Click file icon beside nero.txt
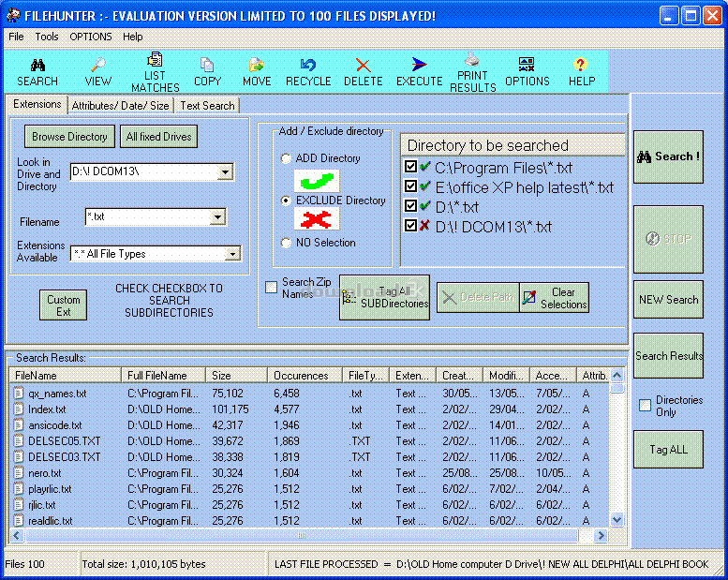 coord(18,473)
